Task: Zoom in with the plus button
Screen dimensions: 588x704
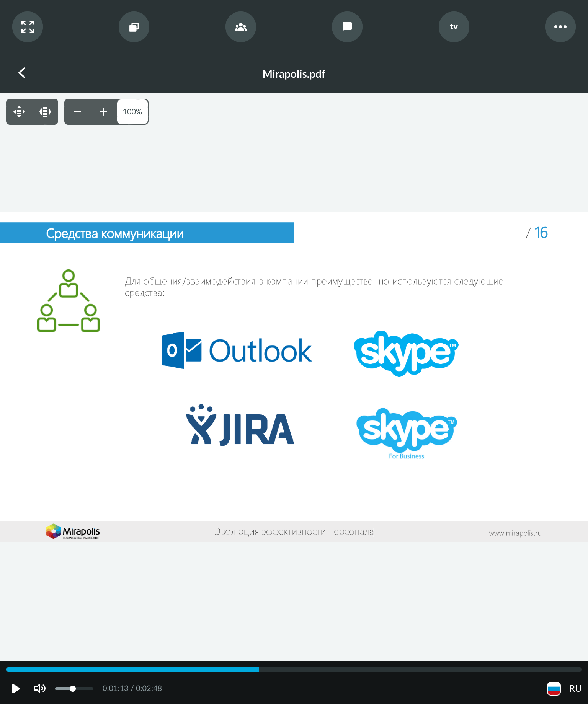Action: pos(103,112)
